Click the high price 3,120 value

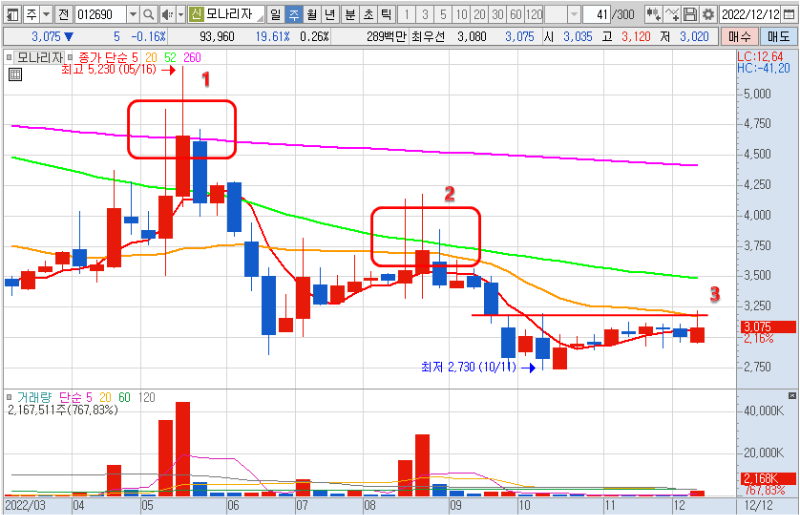click(636, 37)
